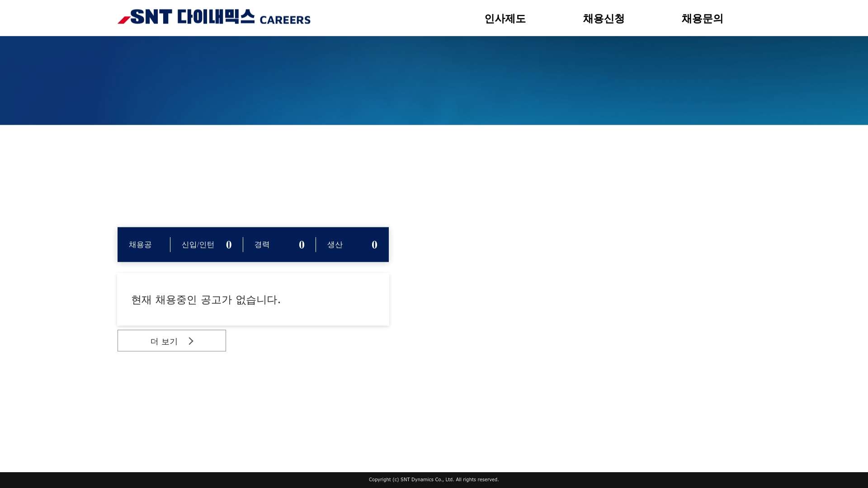Click the zero value beside 생산

[x=374, y=244]
